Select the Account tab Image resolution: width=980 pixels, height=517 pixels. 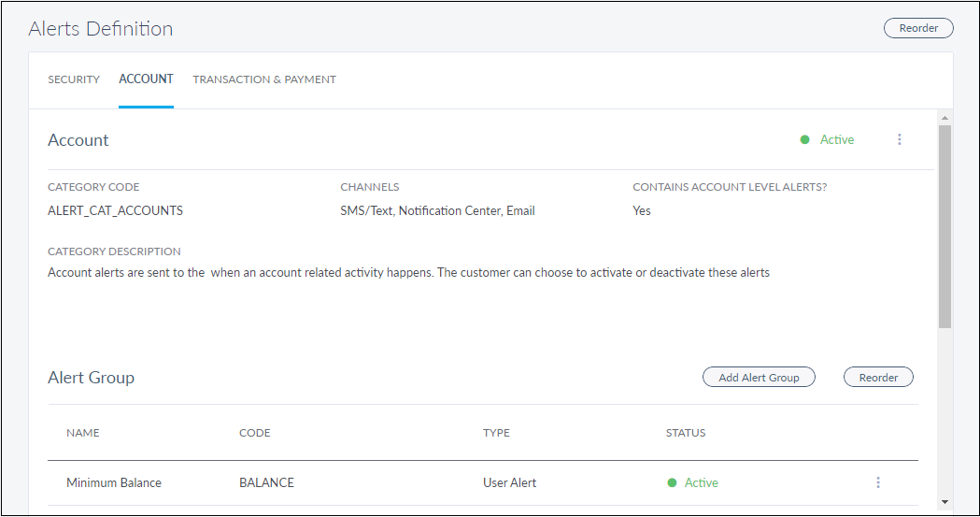tap(146, 79)
